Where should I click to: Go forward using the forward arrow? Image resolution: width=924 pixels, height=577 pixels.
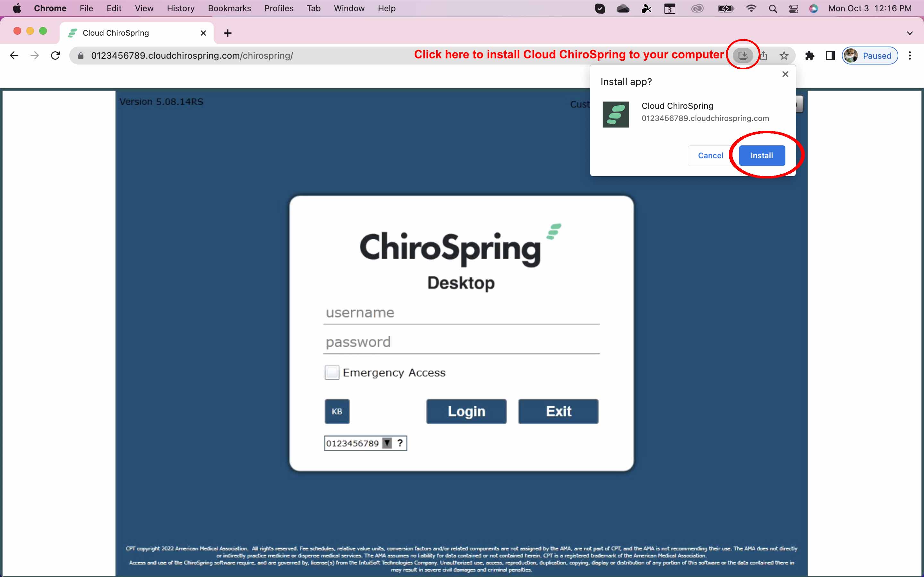35,56
